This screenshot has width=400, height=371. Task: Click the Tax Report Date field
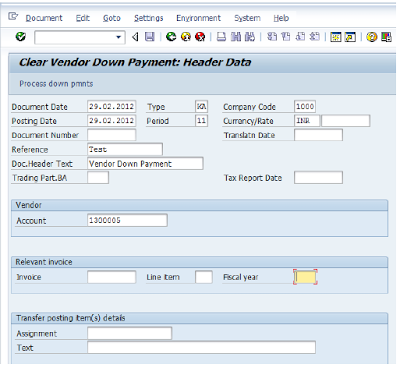(x=318, y=178)
